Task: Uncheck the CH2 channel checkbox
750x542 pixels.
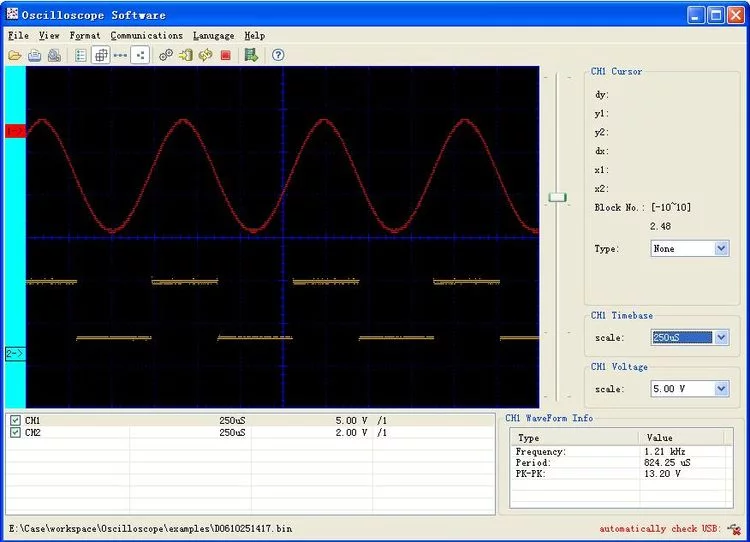Action: point(15,432)
